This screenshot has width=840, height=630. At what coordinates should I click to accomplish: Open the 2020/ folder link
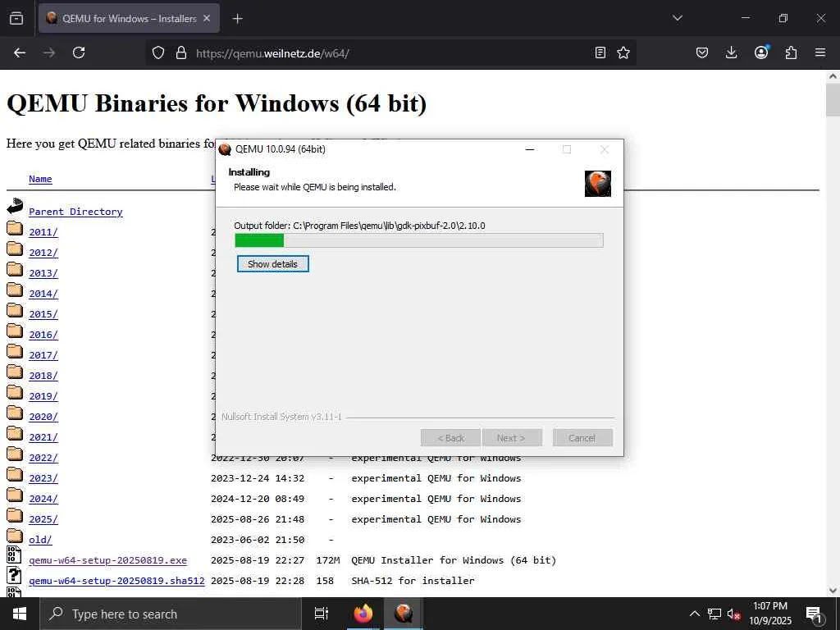tap(43, 417)
